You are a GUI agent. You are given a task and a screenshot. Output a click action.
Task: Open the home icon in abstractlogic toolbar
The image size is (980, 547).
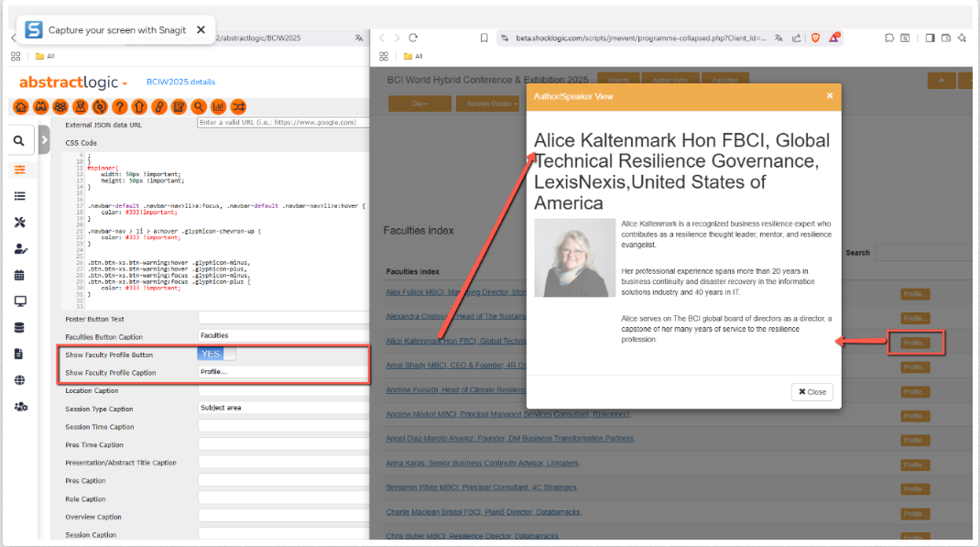(x=21, y=107)
